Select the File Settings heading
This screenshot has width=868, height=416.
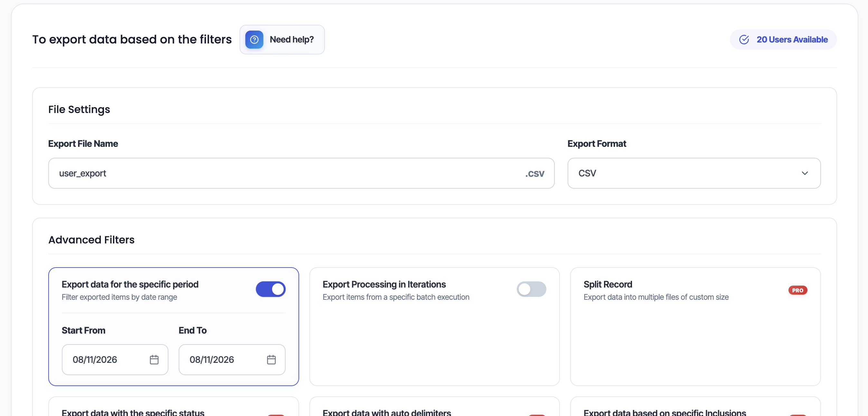pyautogui.click(x=79, y=109)
